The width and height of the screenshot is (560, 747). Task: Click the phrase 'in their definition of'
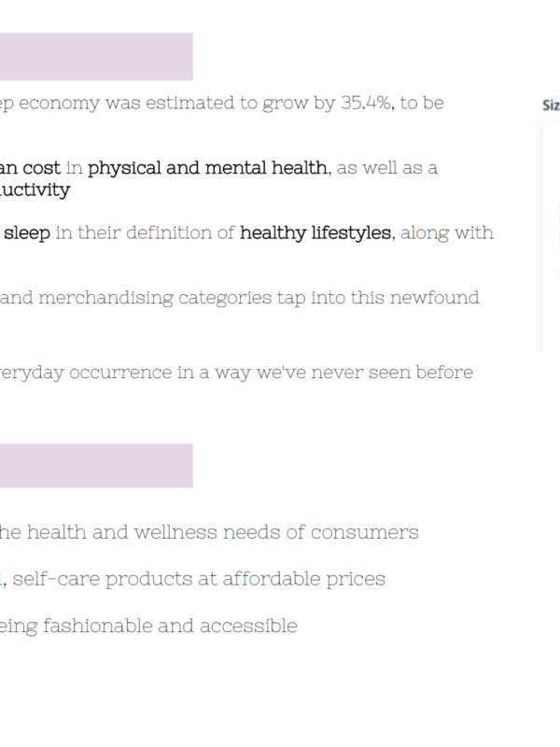pyautogui.click(x=146, y=233)
